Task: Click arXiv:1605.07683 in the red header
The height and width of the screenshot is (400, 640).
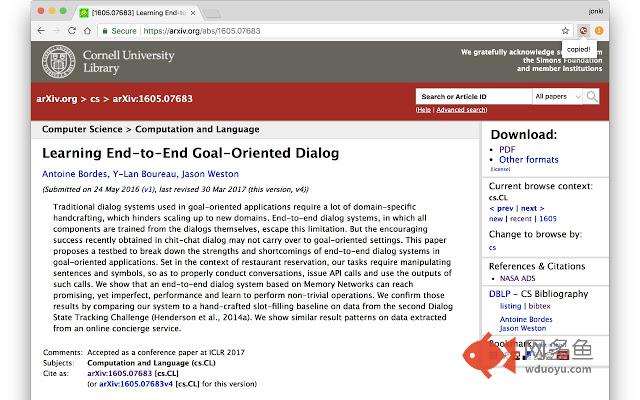Action: click(x=153, y=99)
